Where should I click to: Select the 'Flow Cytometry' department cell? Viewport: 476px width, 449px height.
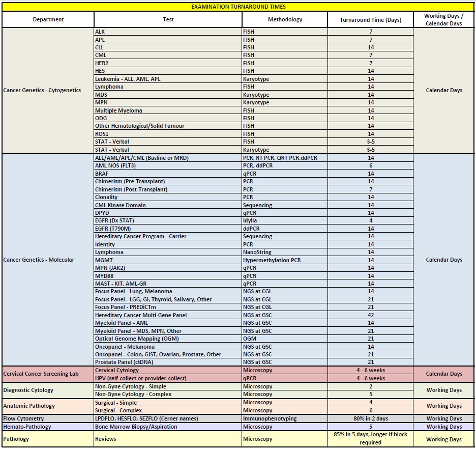48,418
